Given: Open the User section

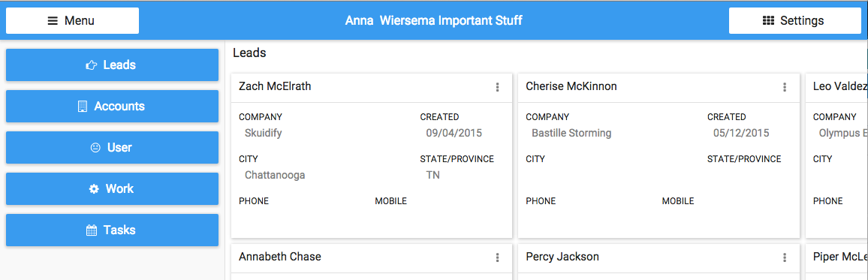Looking at the screenshot, I should [x=113, y=148].
